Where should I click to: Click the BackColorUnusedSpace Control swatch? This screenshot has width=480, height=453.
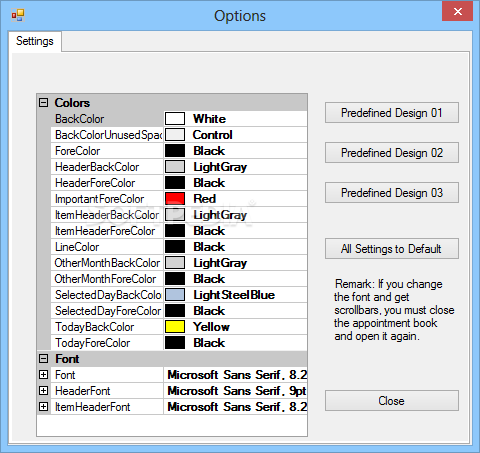click(175, 135)
